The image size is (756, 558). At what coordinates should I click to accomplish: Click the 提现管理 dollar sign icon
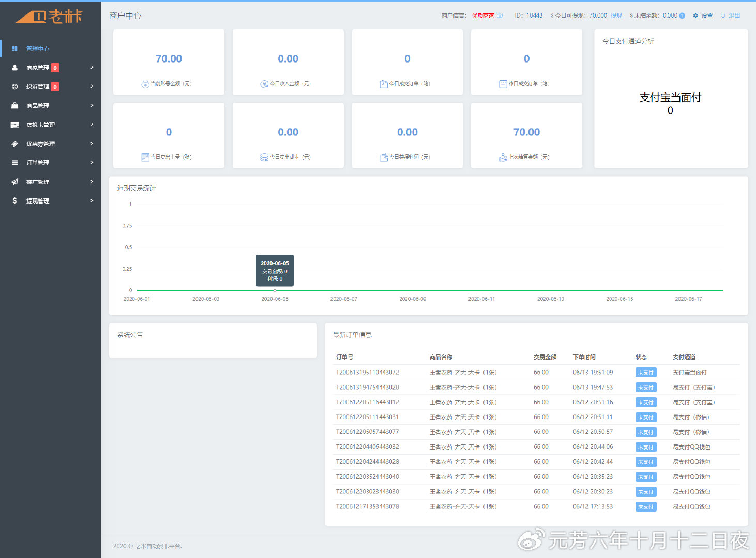pyautogui.click(x=14, y=201)
